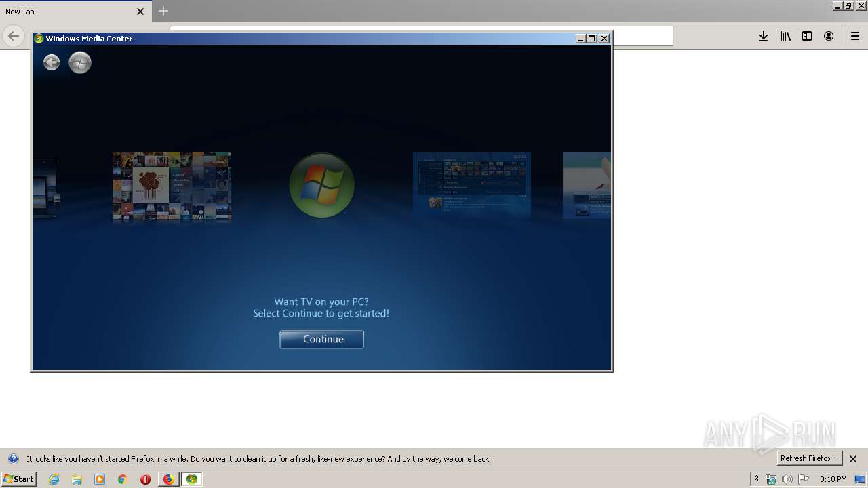The height and width of the screenshot is (488, 868).
Task: Open Windows Media Player from taskbar
Action: click(x=100, y=479)
